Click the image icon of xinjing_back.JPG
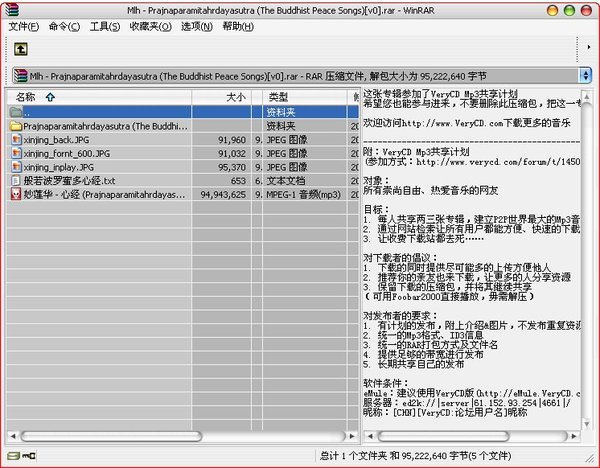This screenshot has height=468, width=600. (16, 140)
